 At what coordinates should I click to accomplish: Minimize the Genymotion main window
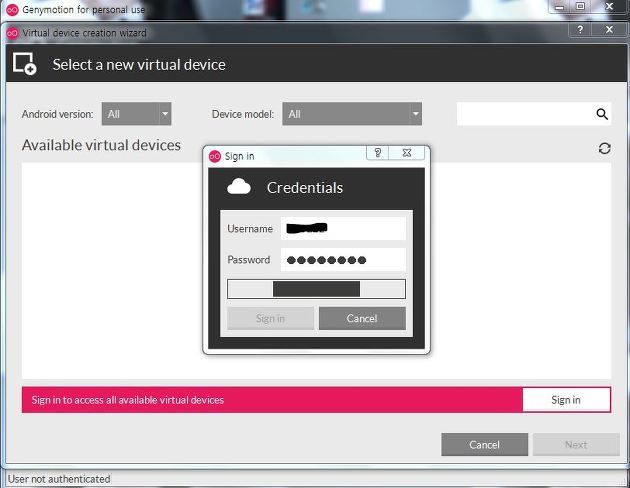tap(560, 6)
